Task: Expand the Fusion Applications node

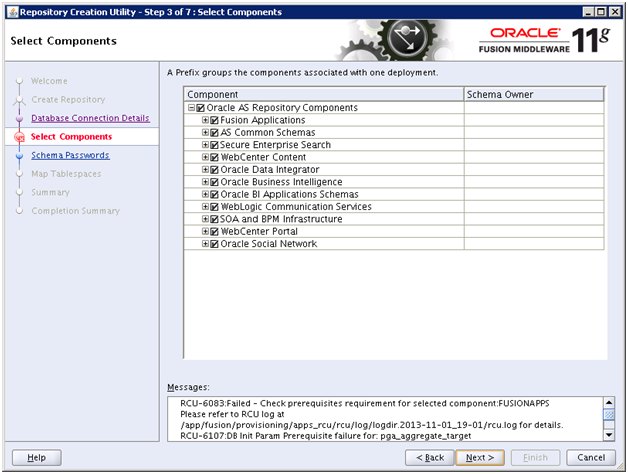Action: tap(205, 120)
